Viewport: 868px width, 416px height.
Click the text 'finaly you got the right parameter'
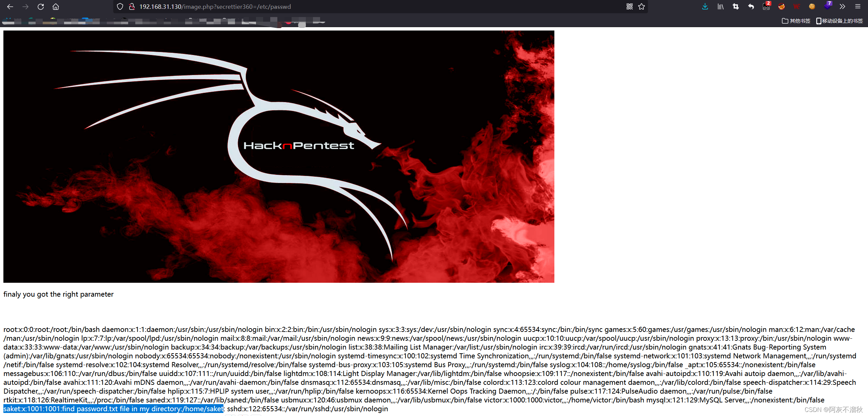point(58,294)
